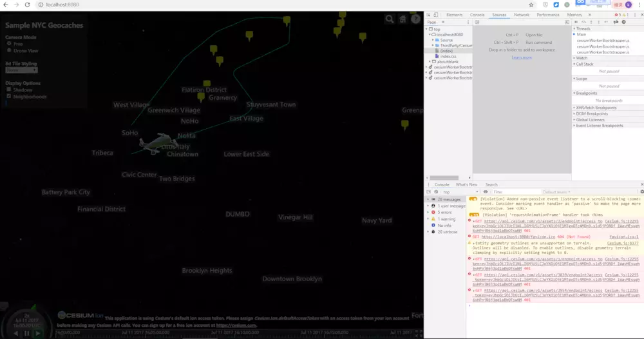Toggle the DevTools device toolbar icon

point(436,15)
